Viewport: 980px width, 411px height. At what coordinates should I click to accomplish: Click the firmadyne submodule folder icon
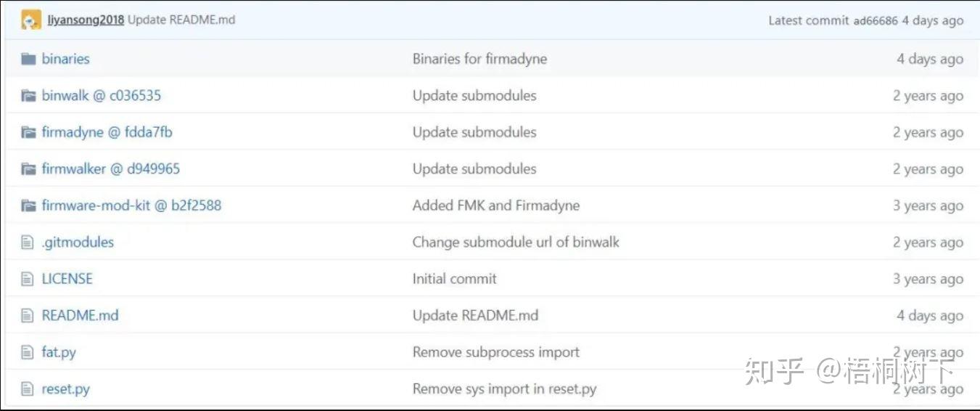[28, 132]
